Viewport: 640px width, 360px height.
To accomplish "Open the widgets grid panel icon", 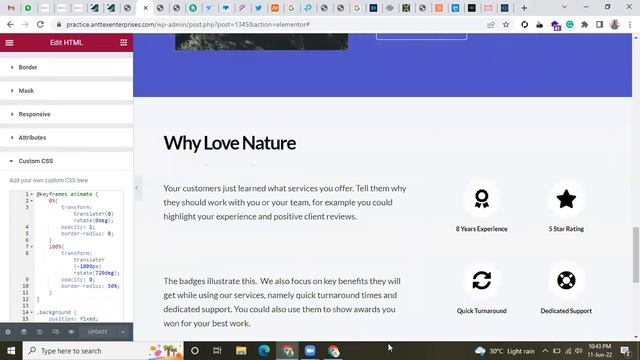I will pos(123,43).
